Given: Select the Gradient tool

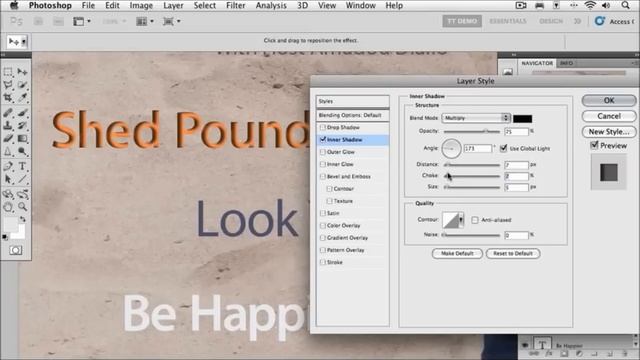Looking at the screenshot, I should pos(22,139).
